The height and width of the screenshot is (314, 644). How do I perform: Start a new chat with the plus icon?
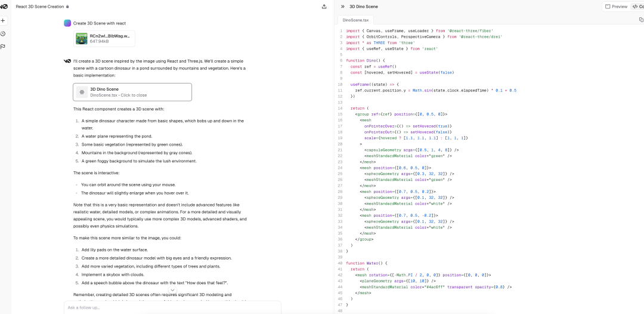click(3, 20)
